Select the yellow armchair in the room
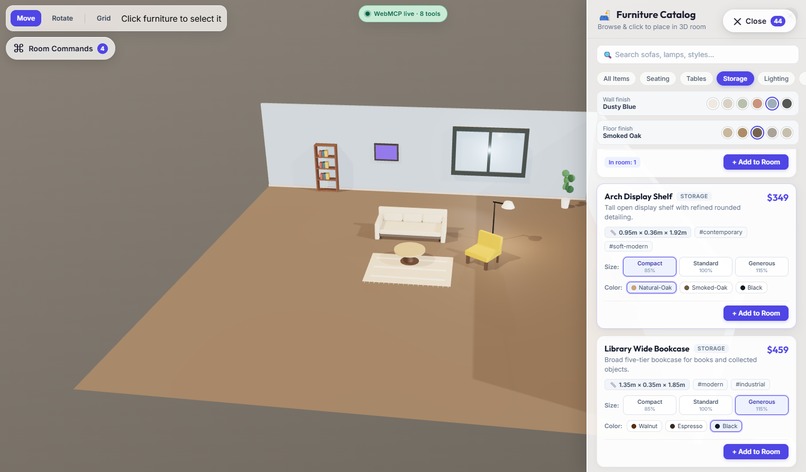806x472 pixels. pyautogui.click(x=484, y=249)
